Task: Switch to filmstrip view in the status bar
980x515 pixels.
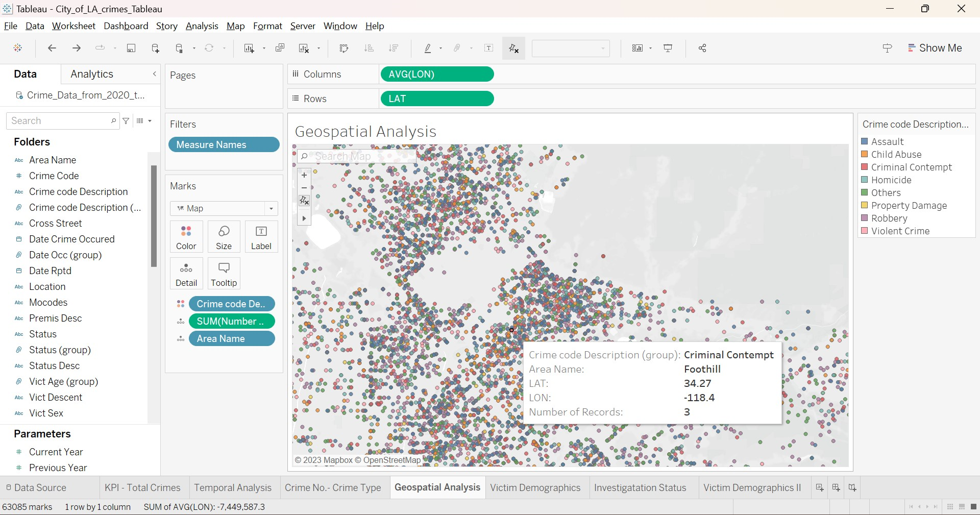Action: tap(962, 507)
